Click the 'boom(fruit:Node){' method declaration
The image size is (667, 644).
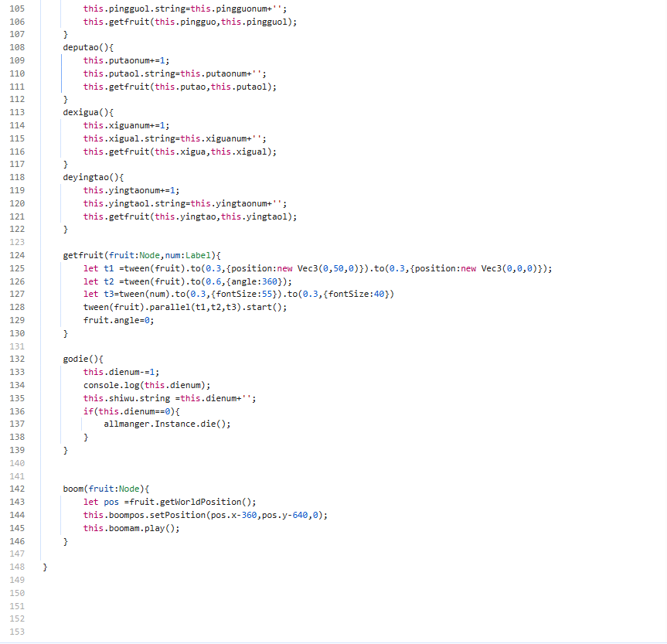106,489
